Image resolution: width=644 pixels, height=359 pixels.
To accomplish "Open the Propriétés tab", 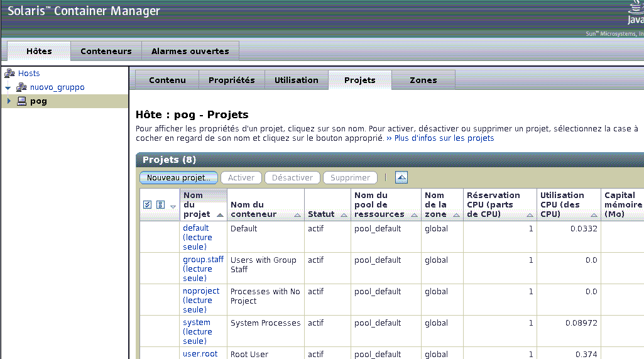I will (232, 80).
